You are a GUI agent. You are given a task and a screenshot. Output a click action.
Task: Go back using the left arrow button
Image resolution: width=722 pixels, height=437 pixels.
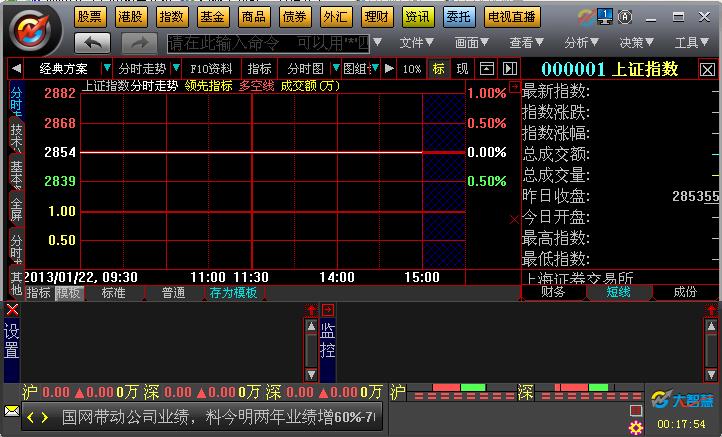(93, 43)
